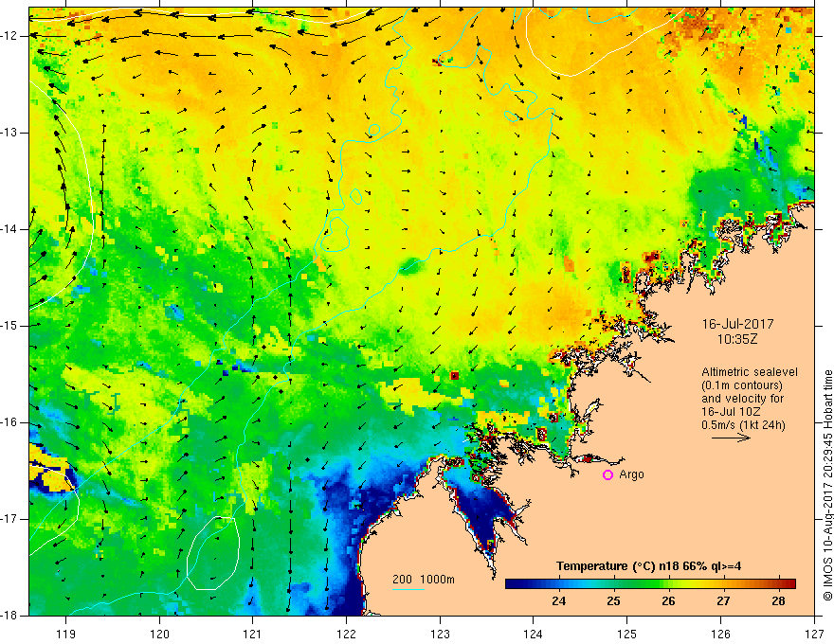Click the latitude axis label '-16'

point(9,422)
